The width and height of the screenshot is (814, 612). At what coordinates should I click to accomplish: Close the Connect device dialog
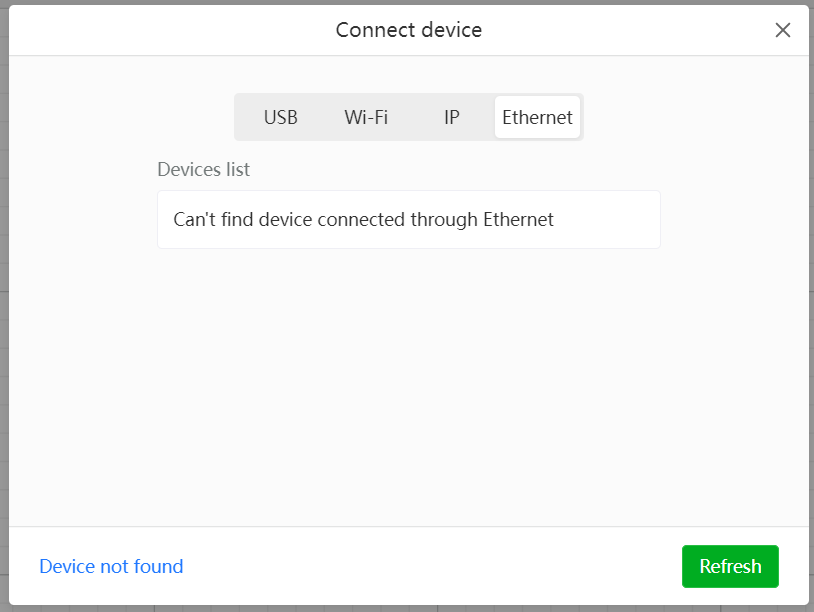(782, 30)
